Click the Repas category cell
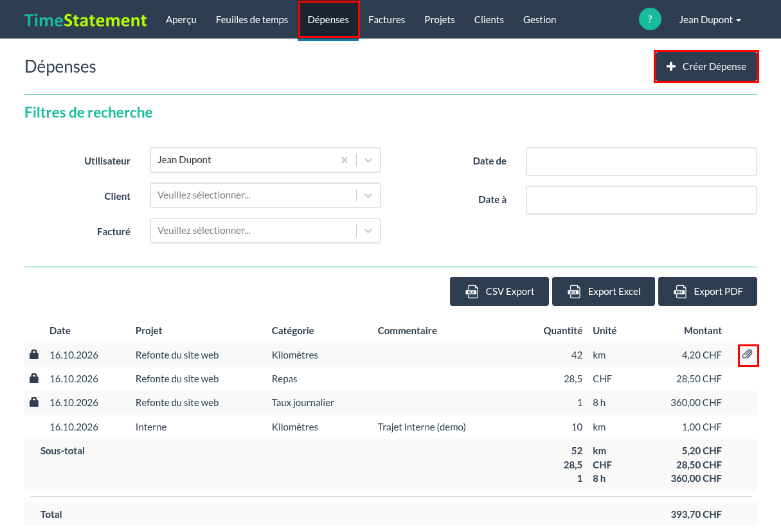This screenshot has height=532, width=781. [285, 379]
